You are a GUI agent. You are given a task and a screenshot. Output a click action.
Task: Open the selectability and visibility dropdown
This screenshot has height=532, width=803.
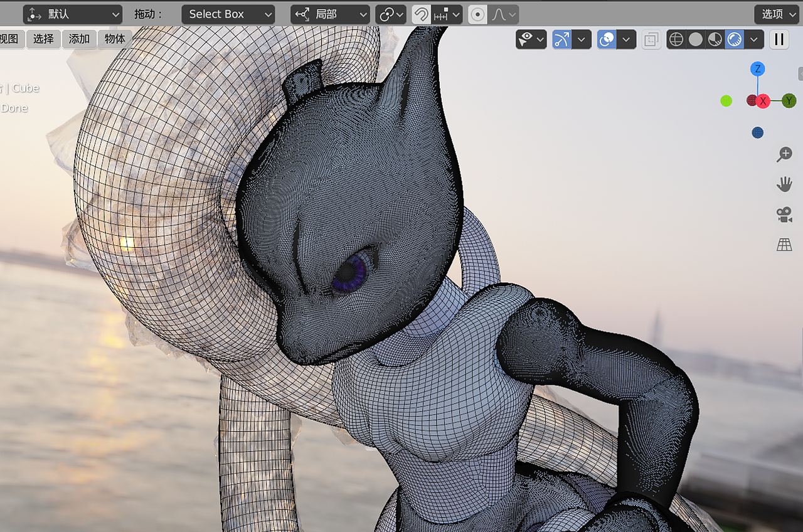[x=531, y=40]
